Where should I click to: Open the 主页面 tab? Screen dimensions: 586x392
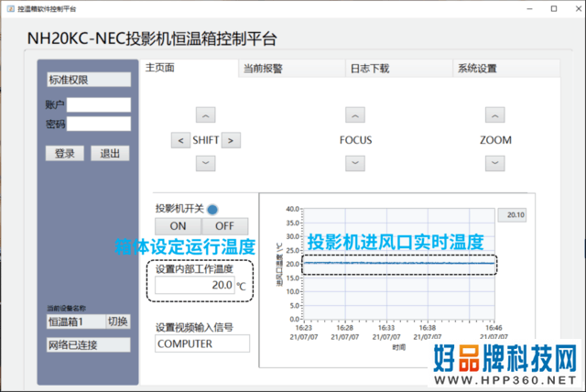click(189, 68)
